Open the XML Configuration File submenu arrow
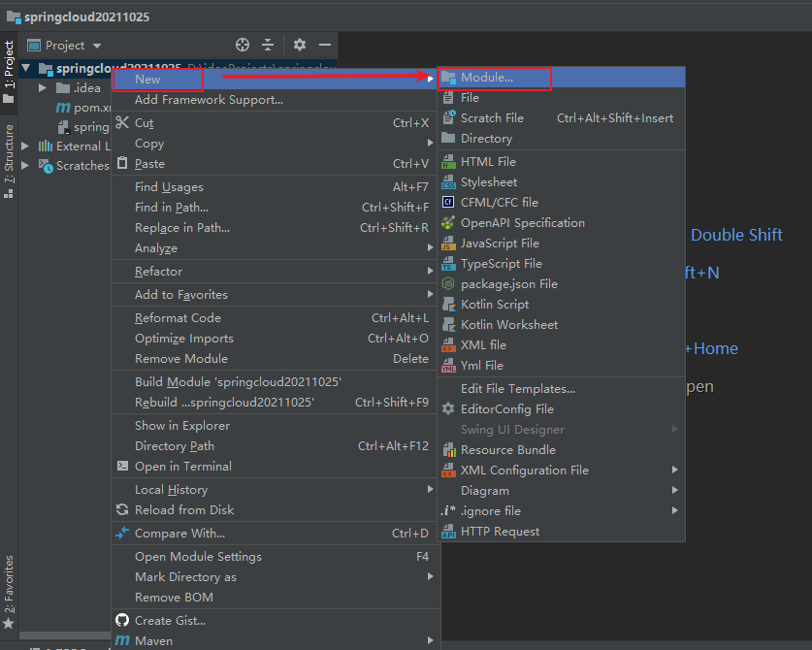 click(x=675, y=470)
